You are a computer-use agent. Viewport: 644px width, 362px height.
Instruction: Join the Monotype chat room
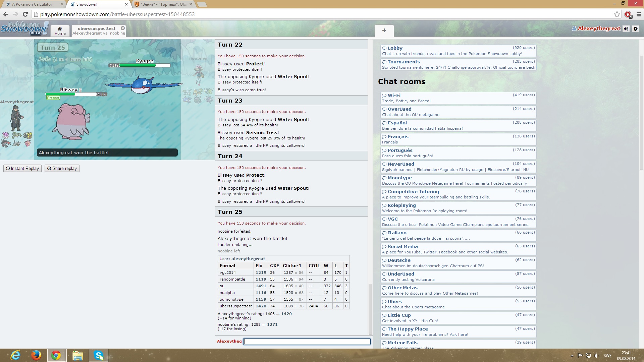458,180
